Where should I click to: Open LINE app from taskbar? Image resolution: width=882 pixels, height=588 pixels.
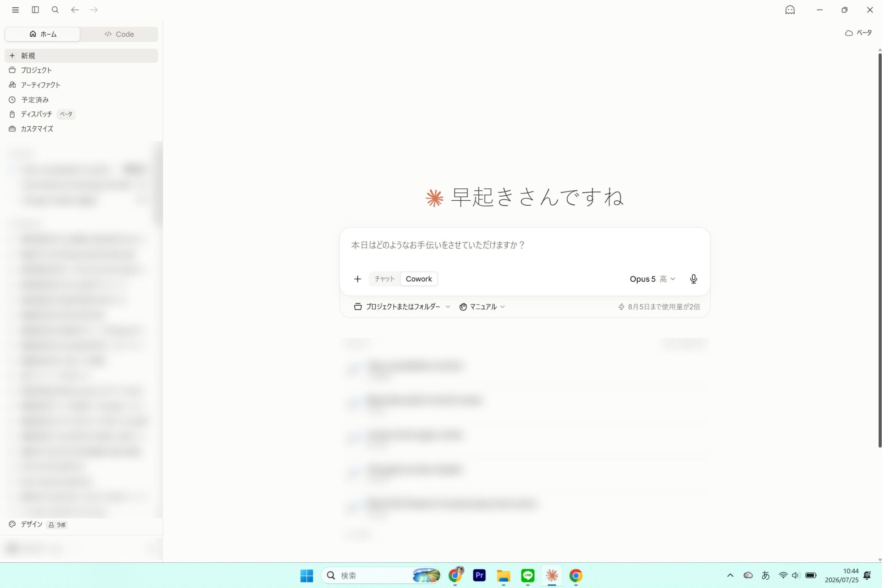coord(528,576)
